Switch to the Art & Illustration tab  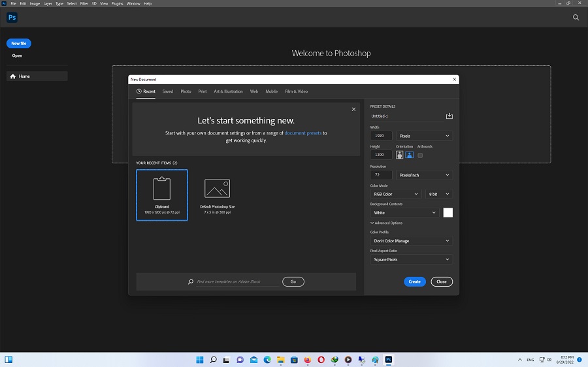tap(228, 91)
